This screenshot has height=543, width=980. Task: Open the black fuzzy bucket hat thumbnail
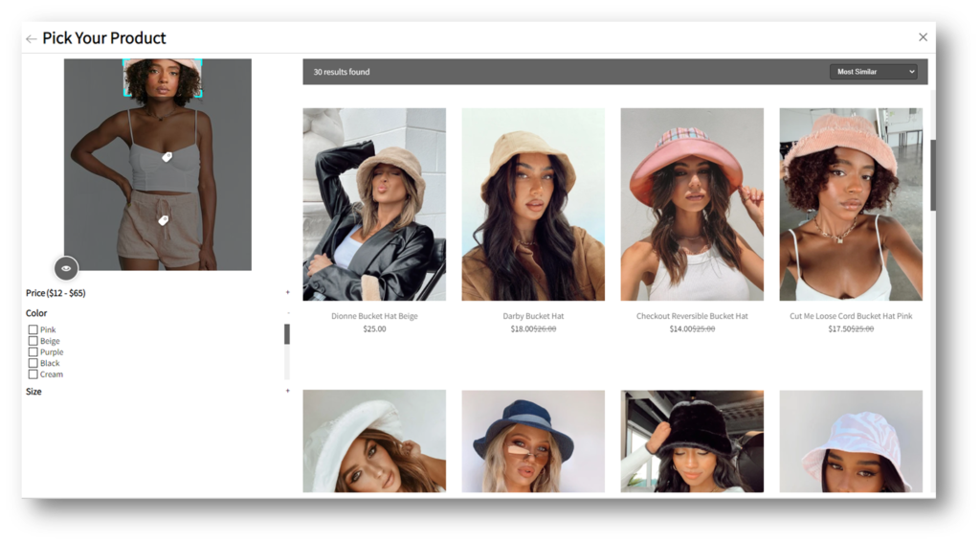pyautogui.click(x=692, y=441)
